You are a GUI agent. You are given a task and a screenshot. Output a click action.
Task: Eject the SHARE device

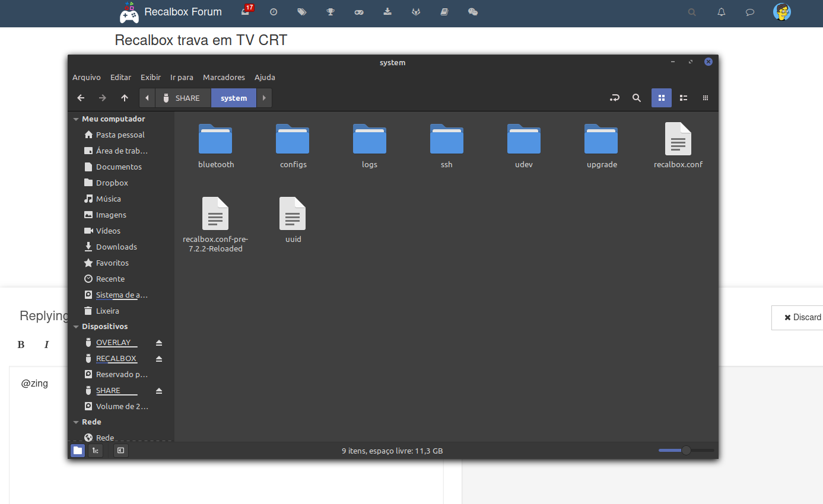coord(158,391)
